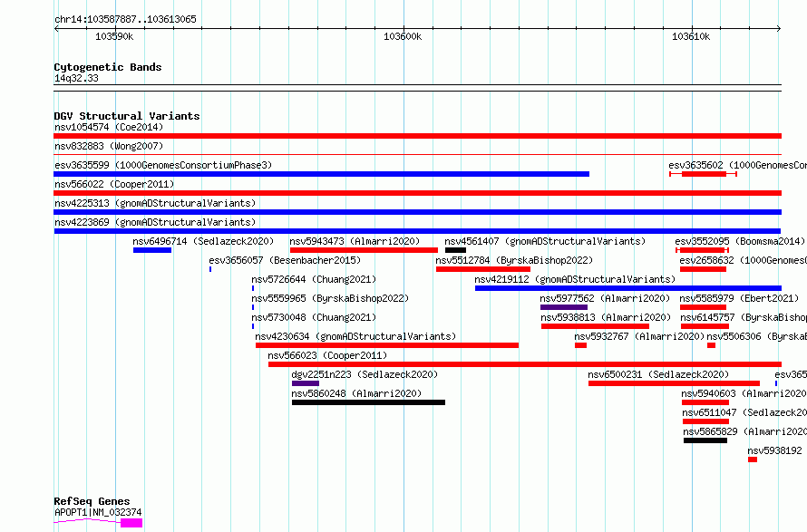The width and height of the screenshot is (807, 532).
Task: Click the small red bar under nsv5932767
Action: (580, 345)
